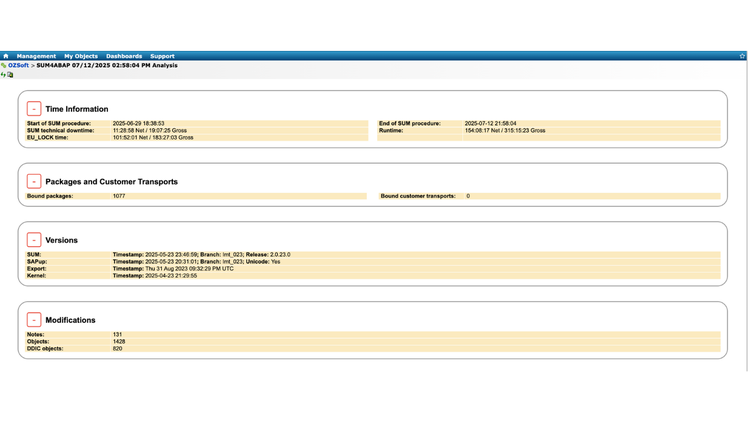
Task: Click the SUM4ABAP Analysis breadcrumb title
Action: tap(107, 66)
